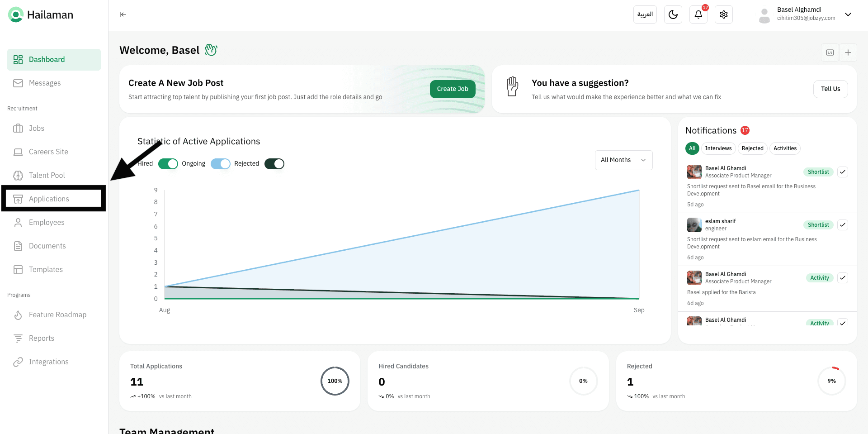Open Talent Pool
The width and height of the screenshot is (868, 434).
pyautogui.click(x=54, y=176)
